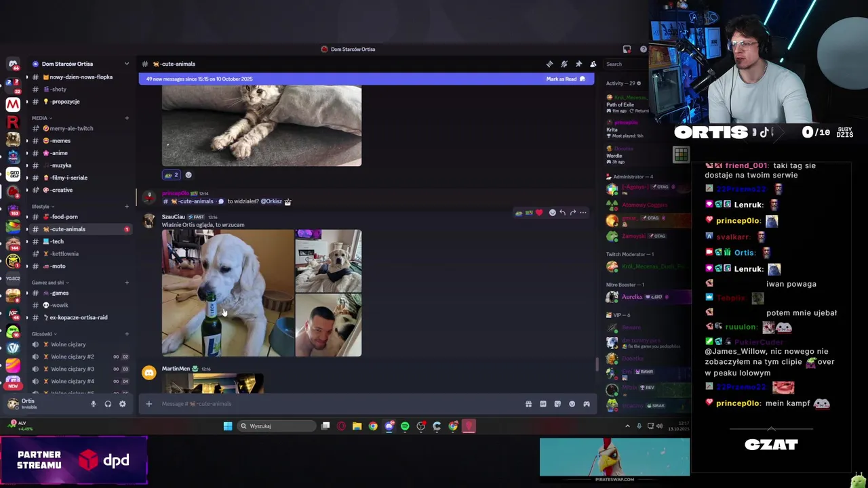Open Discord direct messages home icon

pos(13,64)
